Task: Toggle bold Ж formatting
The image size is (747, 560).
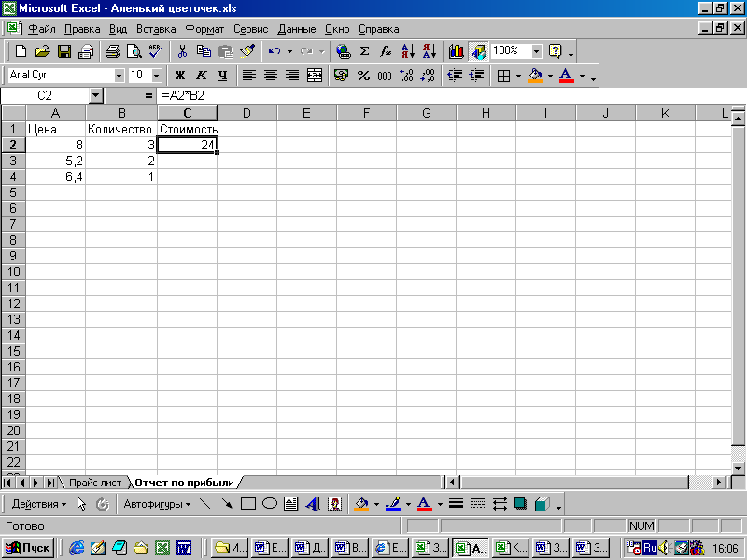Action: click(x=179, y=76)
